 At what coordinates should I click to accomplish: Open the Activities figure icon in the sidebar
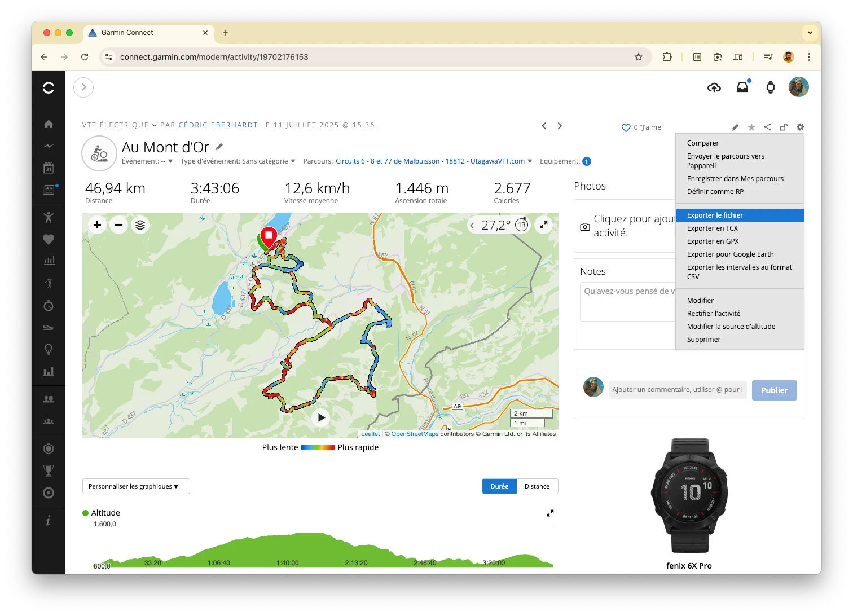(x=49, y=217)
